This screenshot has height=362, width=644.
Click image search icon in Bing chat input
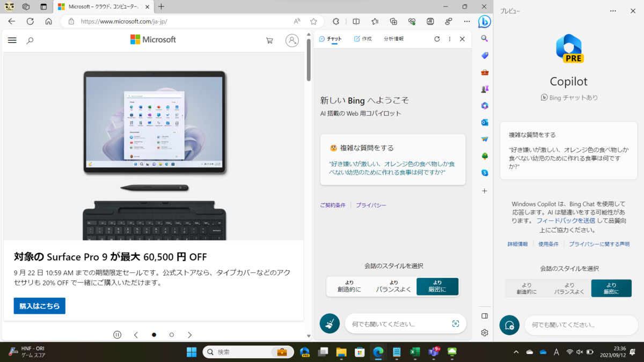coord(456,324)
